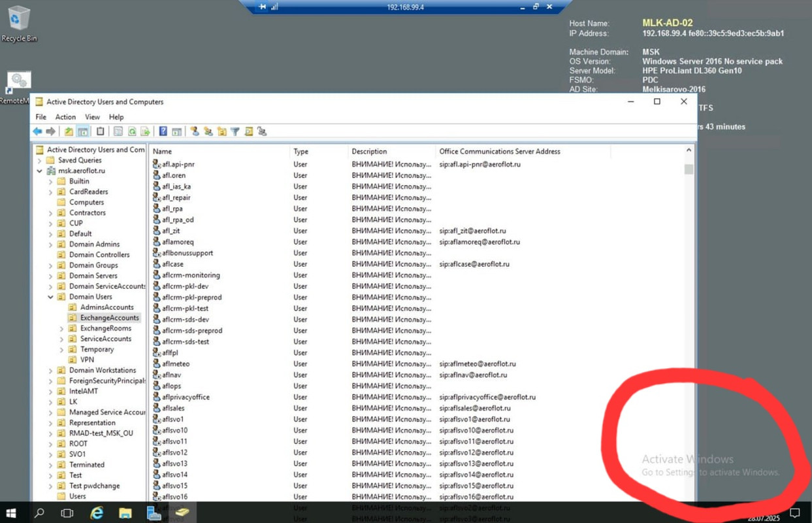This screenshot has width=812, height=523.
Task: Select the aflsvo10 user row
Action: coord(418,430)
